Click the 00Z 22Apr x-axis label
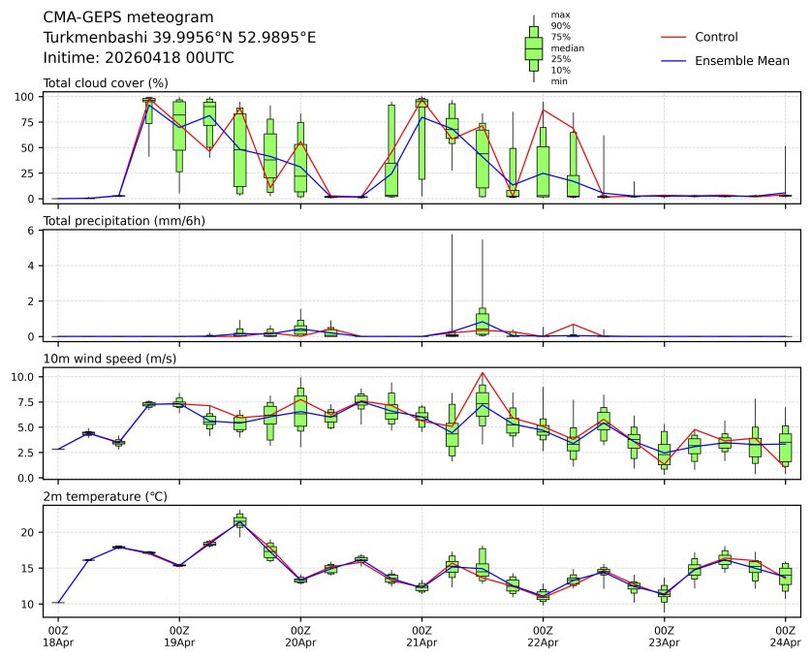This screenshot has width=812, height=659. (543, 636)
